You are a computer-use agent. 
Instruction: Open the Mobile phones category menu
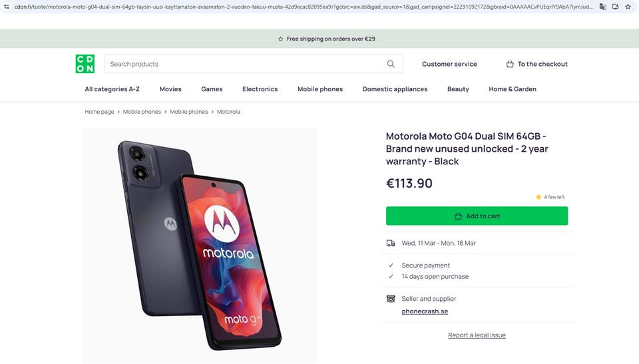(320, 89)
